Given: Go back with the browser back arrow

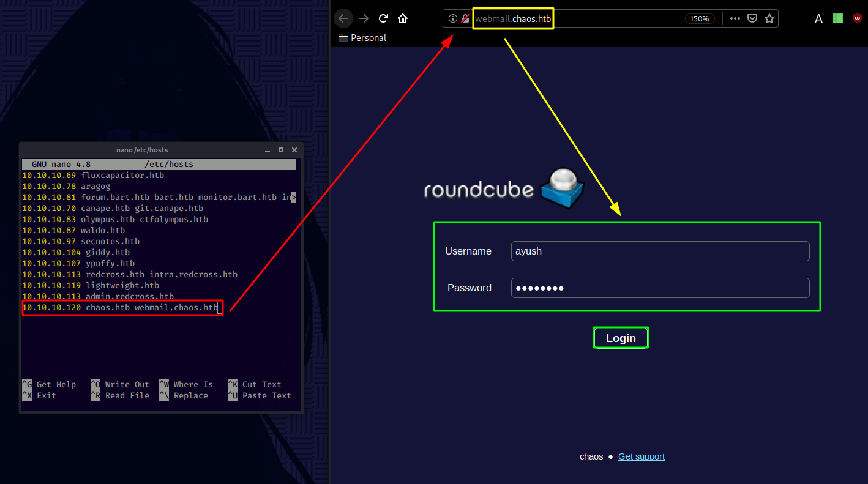Looking at the screenshot, I should click(x=343, y=18).
